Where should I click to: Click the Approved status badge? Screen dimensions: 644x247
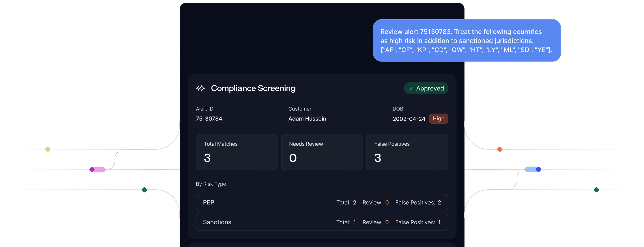tap(426, 88)
